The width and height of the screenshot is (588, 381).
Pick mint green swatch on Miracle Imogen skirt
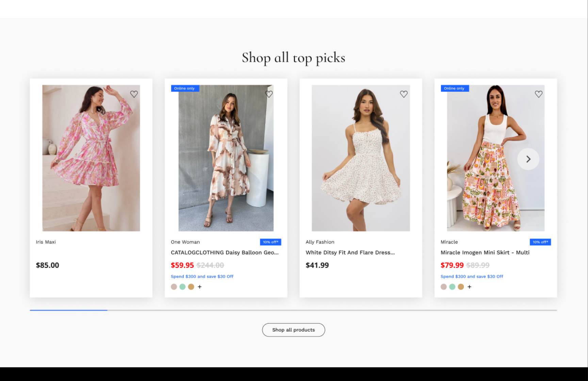(452, 287)
